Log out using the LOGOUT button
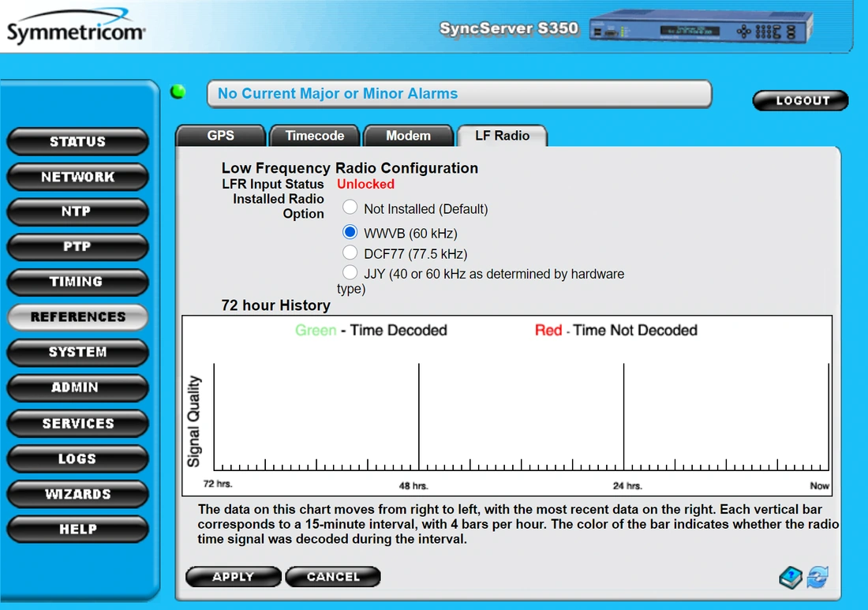Screen dimensions: 868x610 point(800,100)
